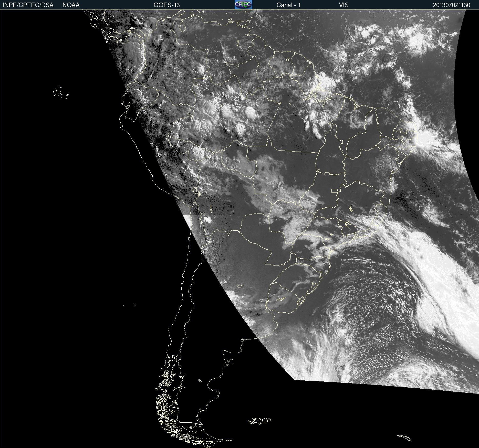Click the Falkland Islands outline
The height and width of the screenshot is (448, 479).
pyautogui.click(x=259, y=421)
